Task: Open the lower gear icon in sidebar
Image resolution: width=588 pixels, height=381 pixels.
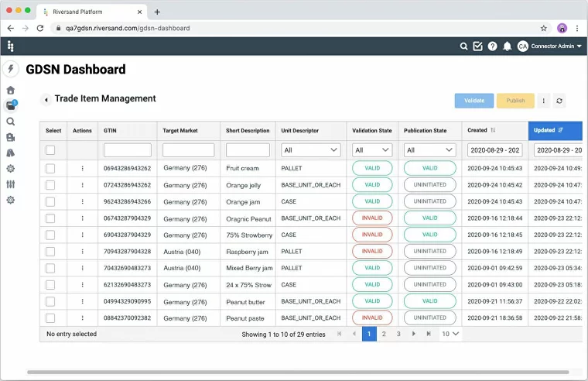Action: tap(11, 200)
